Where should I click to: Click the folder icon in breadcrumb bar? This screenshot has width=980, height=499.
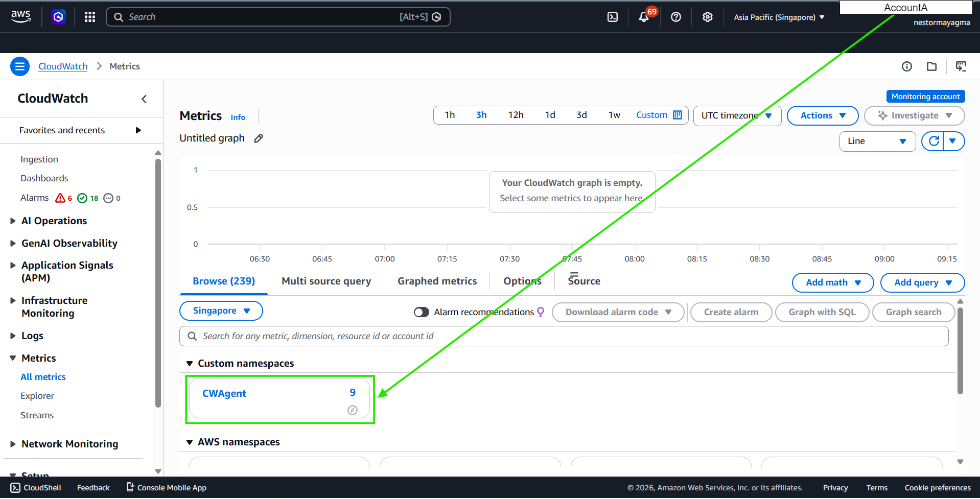click(932, 66)
